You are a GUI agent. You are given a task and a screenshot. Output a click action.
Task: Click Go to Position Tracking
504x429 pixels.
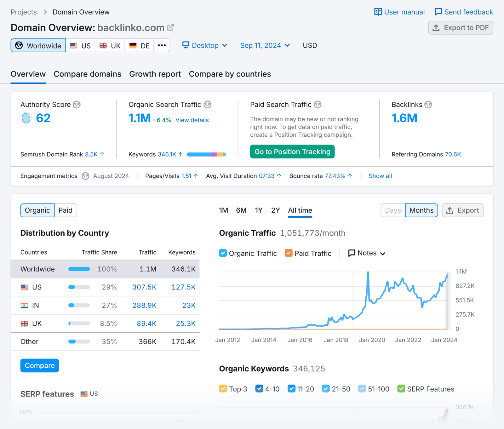pyautogui.click(x=292, y=152)
